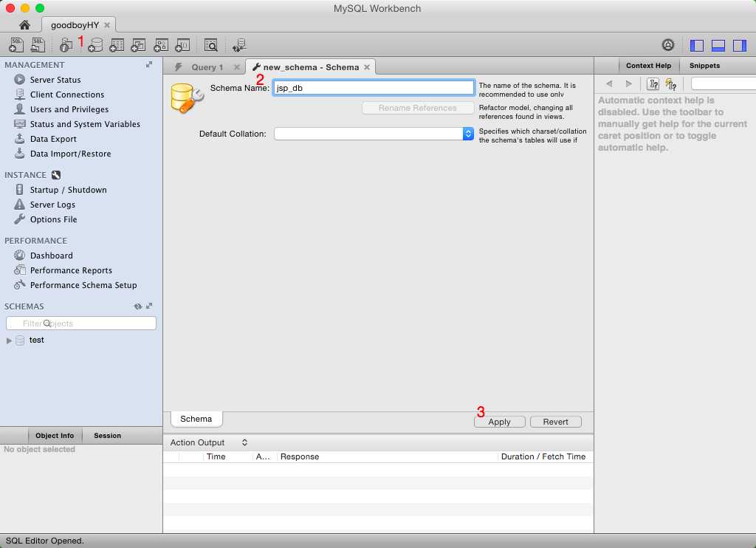Close the new_schema - Schema tab

click(367, 67)
